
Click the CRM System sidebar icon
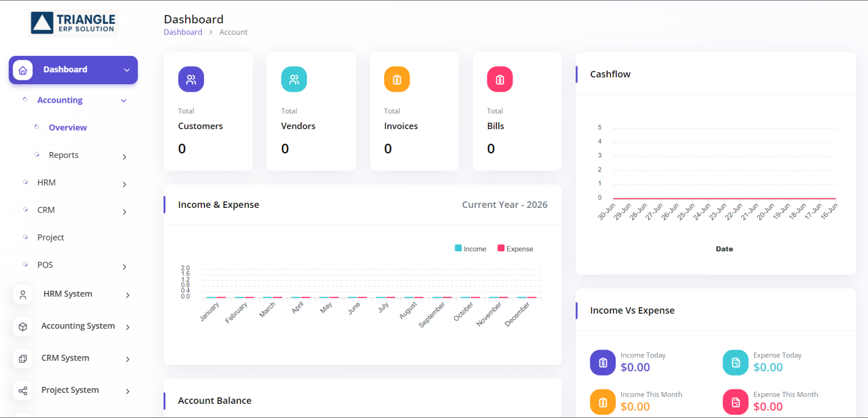[23, 358]
